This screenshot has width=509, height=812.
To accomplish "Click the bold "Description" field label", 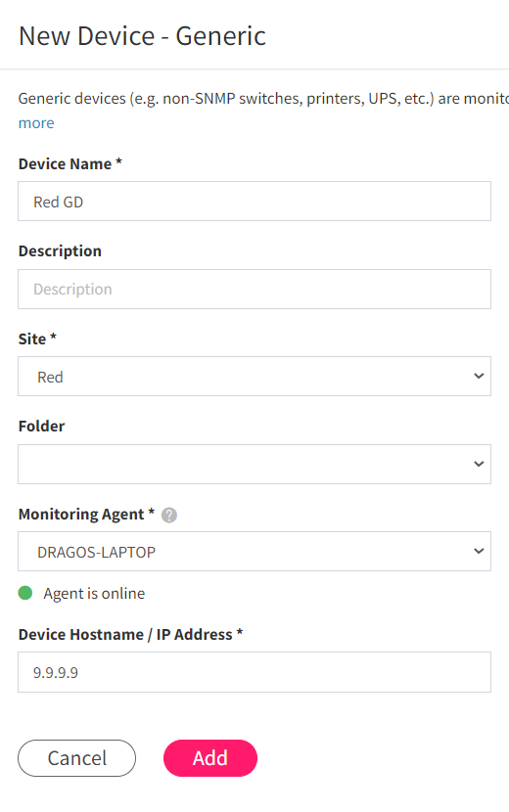I will [60, 251].
